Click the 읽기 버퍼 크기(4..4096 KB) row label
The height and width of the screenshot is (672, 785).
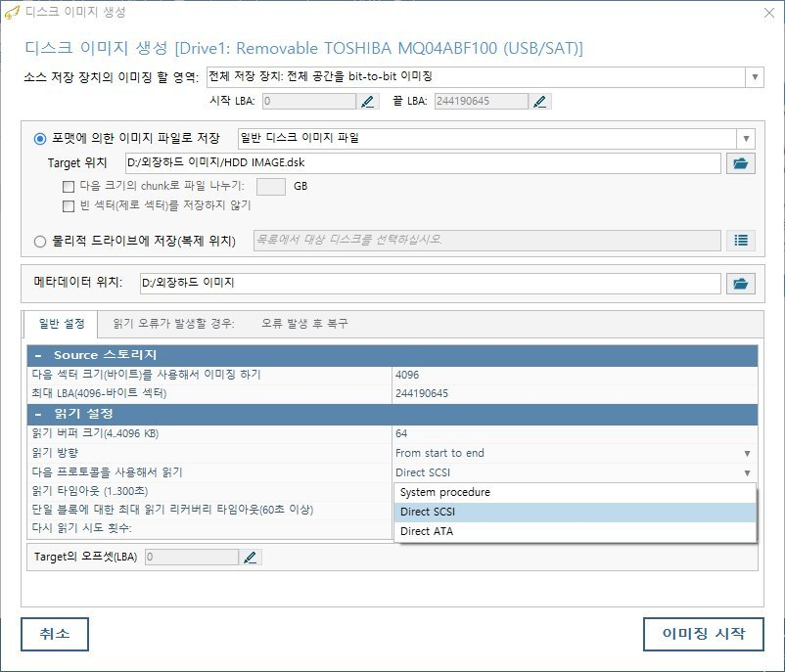(x=95, y=433)
